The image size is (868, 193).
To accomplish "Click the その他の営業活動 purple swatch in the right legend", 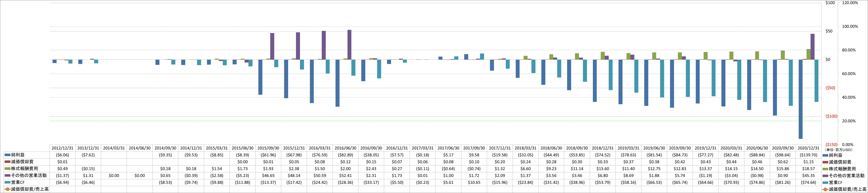I will tap(825, 176).
